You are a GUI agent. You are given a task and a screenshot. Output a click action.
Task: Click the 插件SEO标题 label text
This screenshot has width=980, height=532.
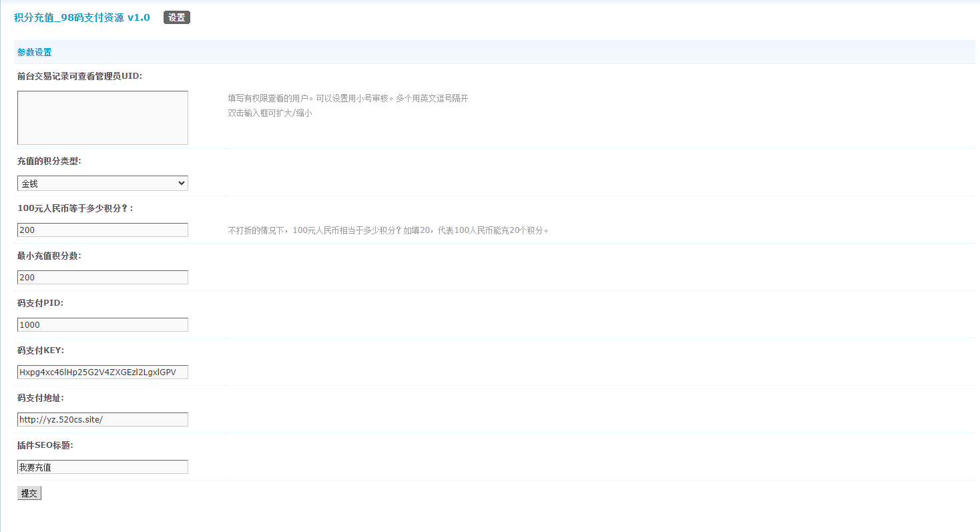45,445
